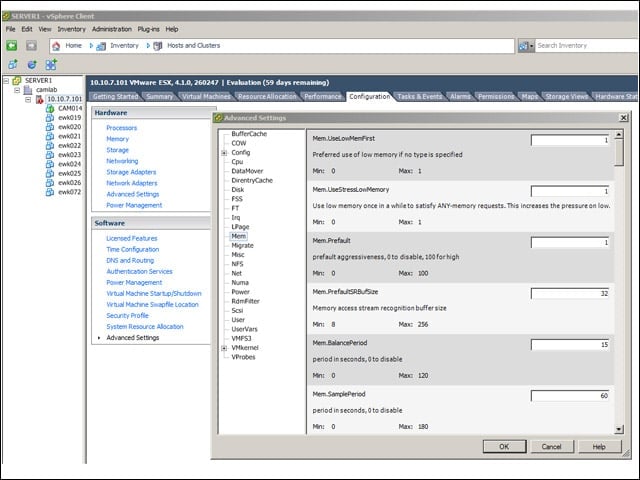Open the Plug-ins menu

click(x=149, y=29)
